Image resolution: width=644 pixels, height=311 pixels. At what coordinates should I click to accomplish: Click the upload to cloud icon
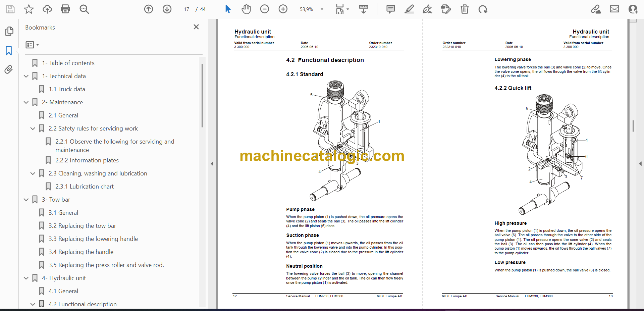47,9
